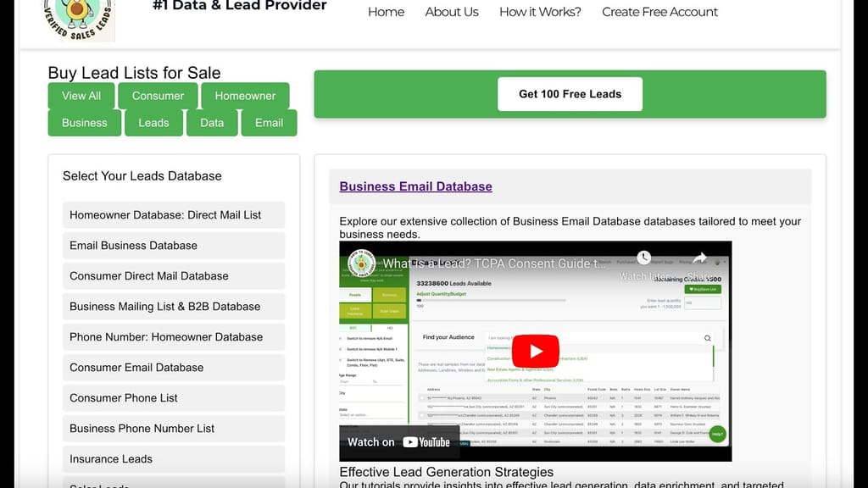Select the View All filter button
Viewport: 868px width, 488px height.
click(81, 96)
